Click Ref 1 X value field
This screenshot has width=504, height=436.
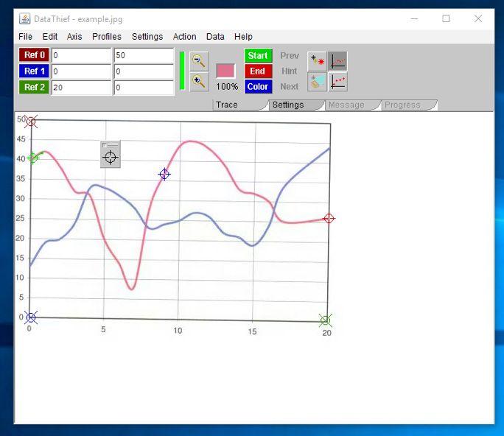click(81, 71)
